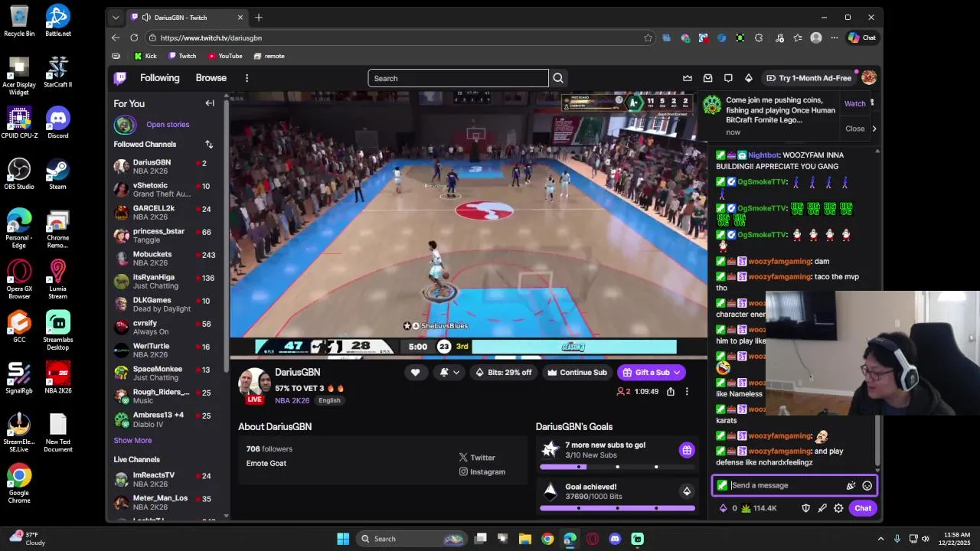Select vShetoxic channel in sidebar
The width and height of the screenshot is (980, 551).
[165, 190]
